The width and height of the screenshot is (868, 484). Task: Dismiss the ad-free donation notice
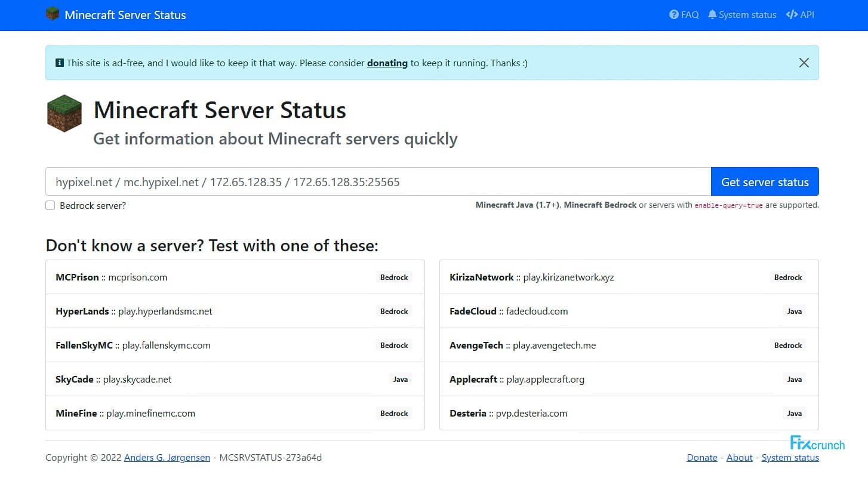point(804,63)
